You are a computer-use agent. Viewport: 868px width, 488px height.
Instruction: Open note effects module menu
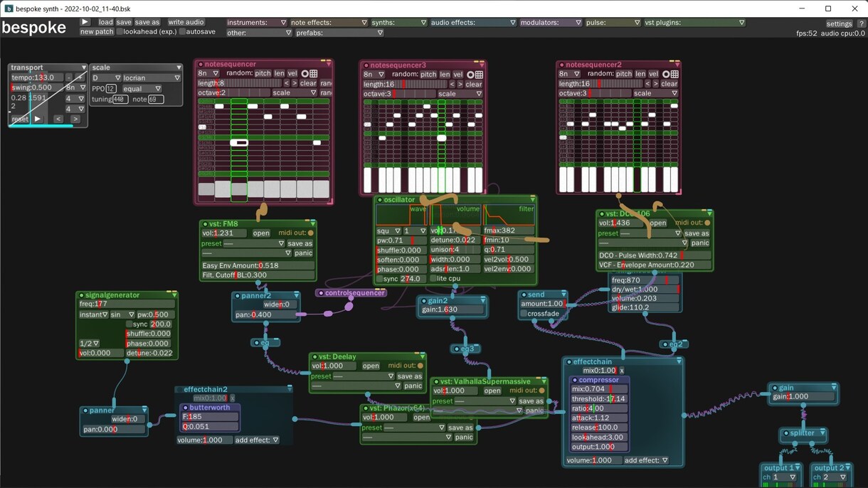point(329,23)
